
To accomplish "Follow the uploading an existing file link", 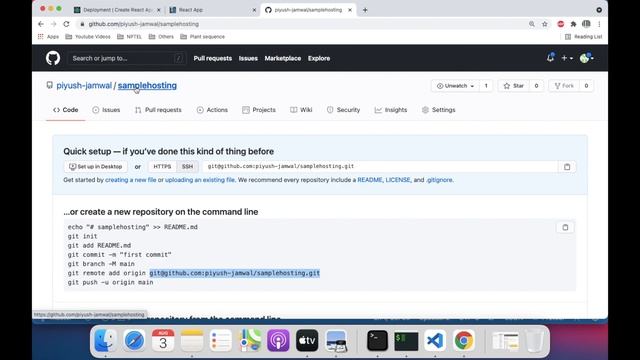I will click(200, 180).
